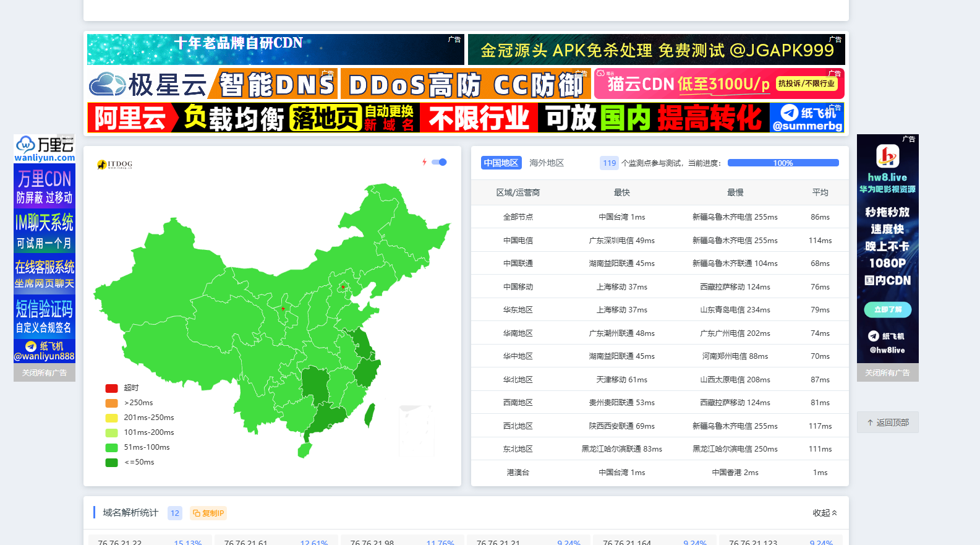Click the 最快 column header

pyautogui.click(x=622, y=193)
